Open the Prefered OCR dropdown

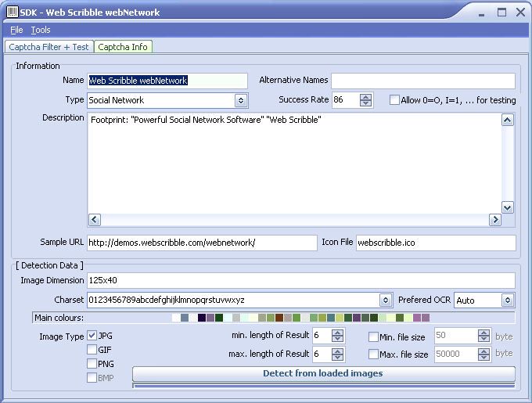508,300
